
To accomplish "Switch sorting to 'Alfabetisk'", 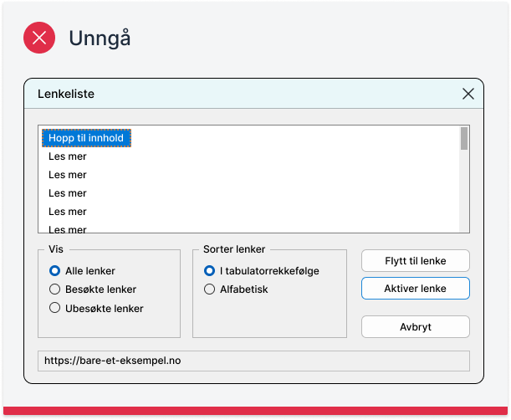I will 210,289.
